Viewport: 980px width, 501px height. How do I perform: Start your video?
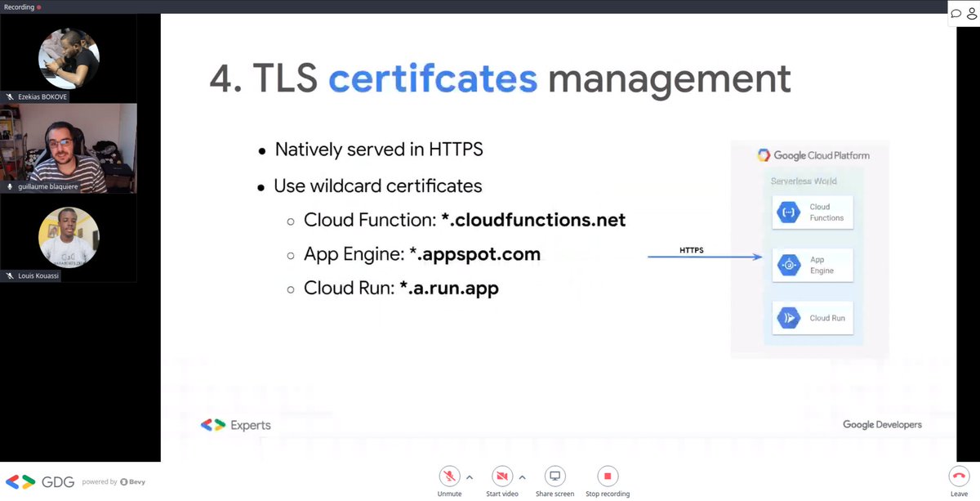(502, 476)
